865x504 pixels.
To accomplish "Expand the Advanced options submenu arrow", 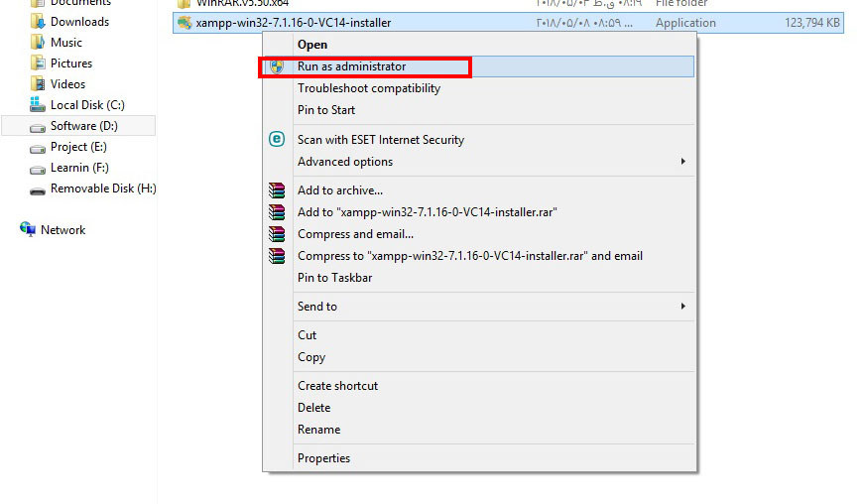I will pyautogui.click(x=682, y=162).
